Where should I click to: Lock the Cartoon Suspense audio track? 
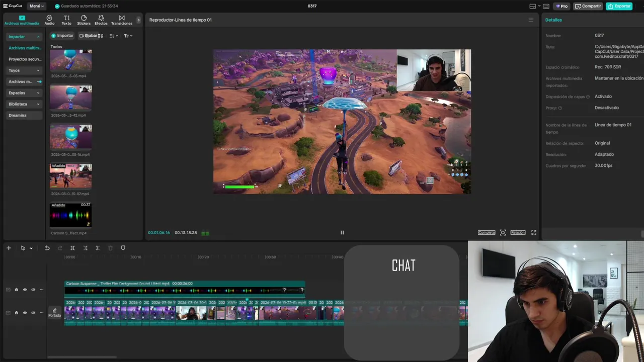[x=16, y=290]
